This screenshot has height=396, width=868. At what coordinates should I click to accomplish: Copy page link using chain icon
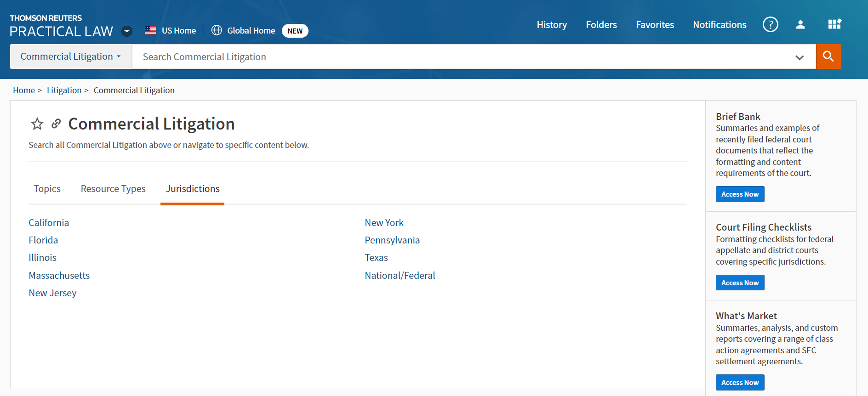coord(56,124)
